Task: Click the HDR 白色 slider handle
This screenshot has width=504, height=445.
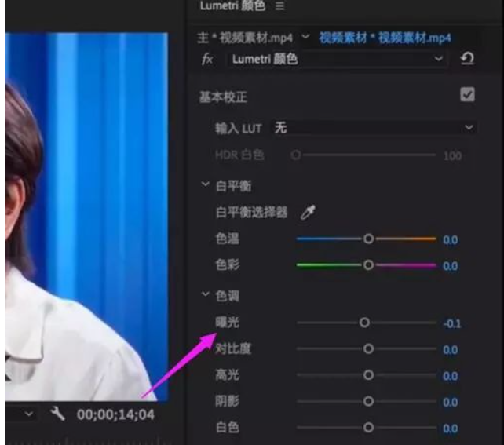Action: (x=296, y=155)
